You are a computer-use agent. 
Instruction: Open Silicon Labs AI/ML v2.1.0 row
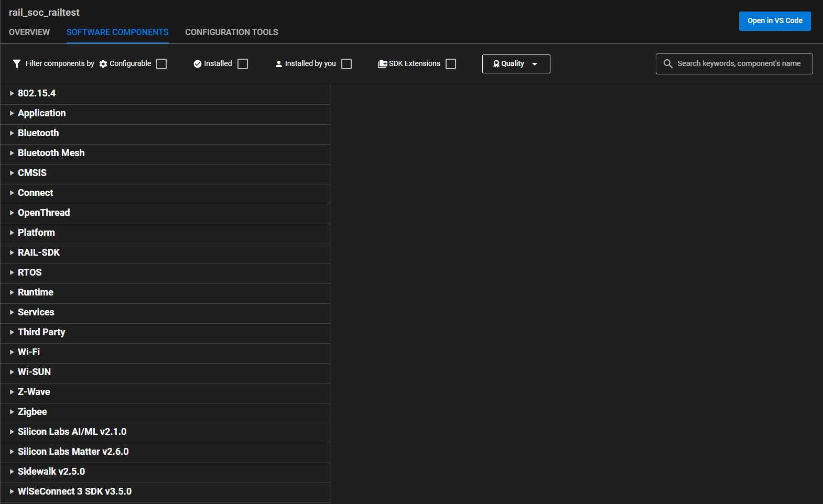point(165,432)
